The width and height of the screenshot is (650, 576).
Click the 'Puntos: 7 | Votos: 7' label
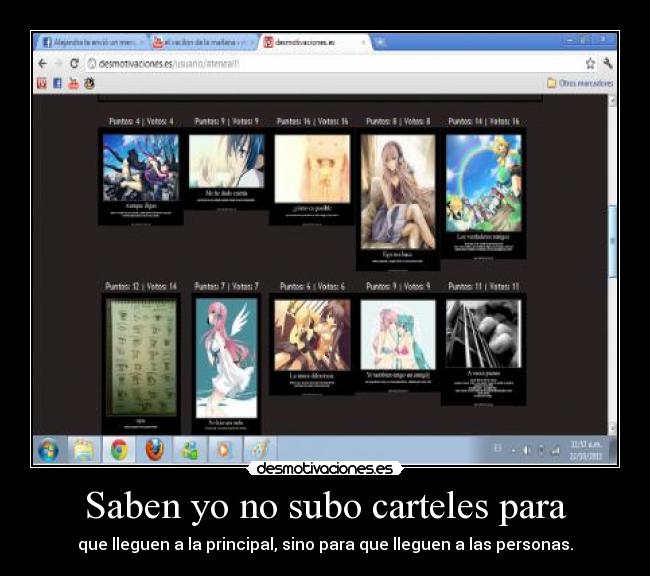(226, 286)
